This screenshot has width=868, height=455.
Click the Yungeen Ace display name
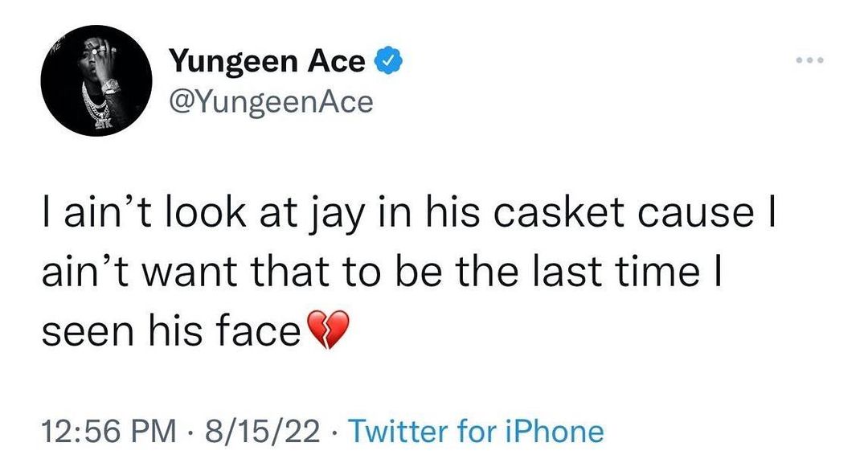(267, 62)
